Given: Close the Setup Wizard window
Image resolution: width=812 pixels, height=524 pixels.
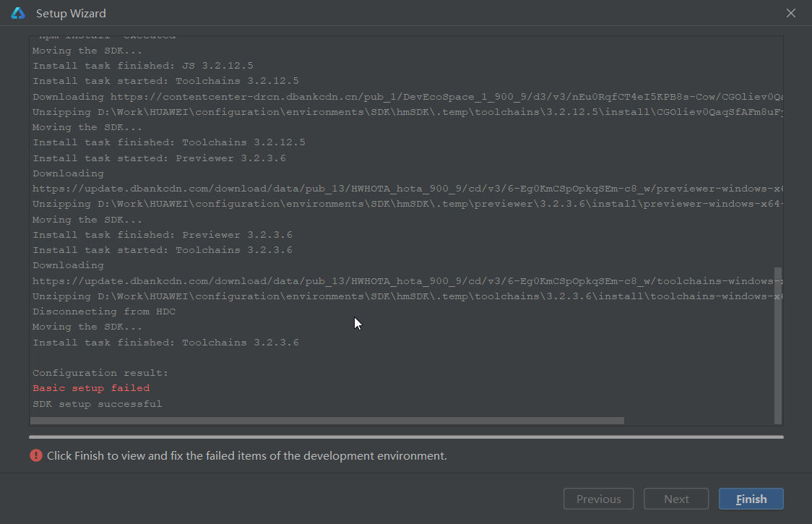Looking at the screenshot, I should coord(791,14).
